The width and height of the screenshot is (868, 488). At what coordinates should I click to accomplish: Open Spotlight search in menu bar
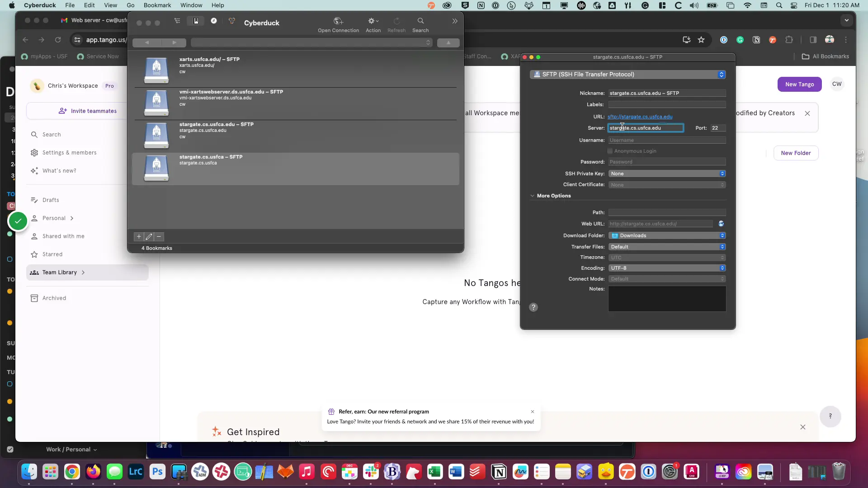pyautogui.click(x=779, y=5)
